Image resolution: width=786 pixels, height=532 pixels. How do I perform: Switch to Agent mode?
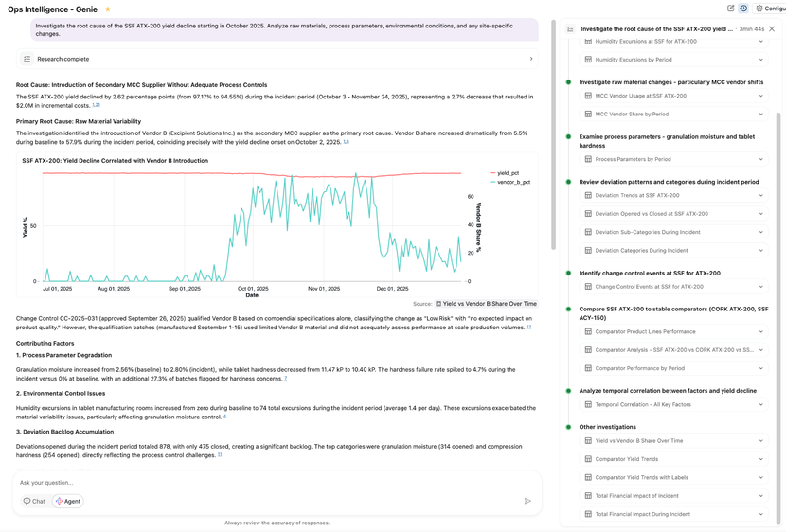pos(68,501)
